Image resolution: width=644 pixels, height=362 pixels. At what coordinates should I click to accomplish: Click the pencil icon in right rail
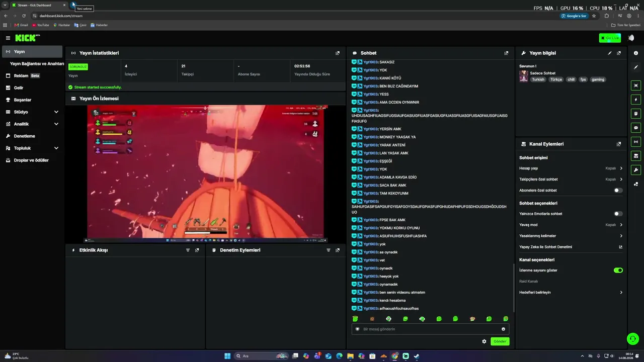pos(636,67)
